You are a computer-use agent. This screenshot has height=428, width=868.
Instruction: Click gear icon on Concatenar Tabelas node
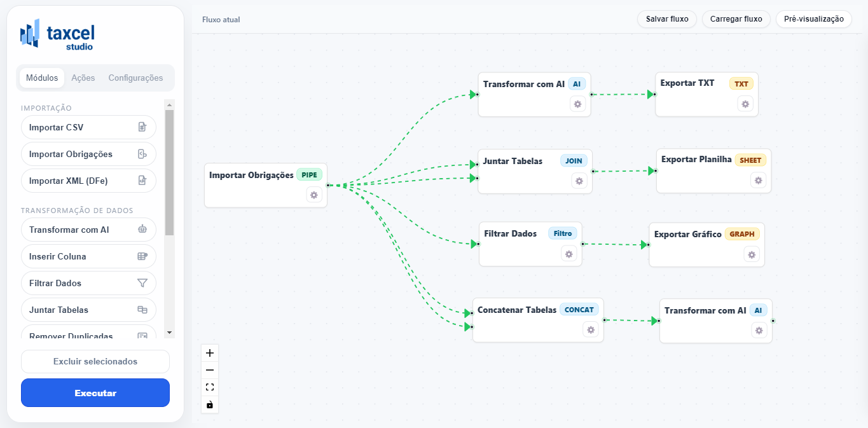pyautogui.click(x=591, y=329)
